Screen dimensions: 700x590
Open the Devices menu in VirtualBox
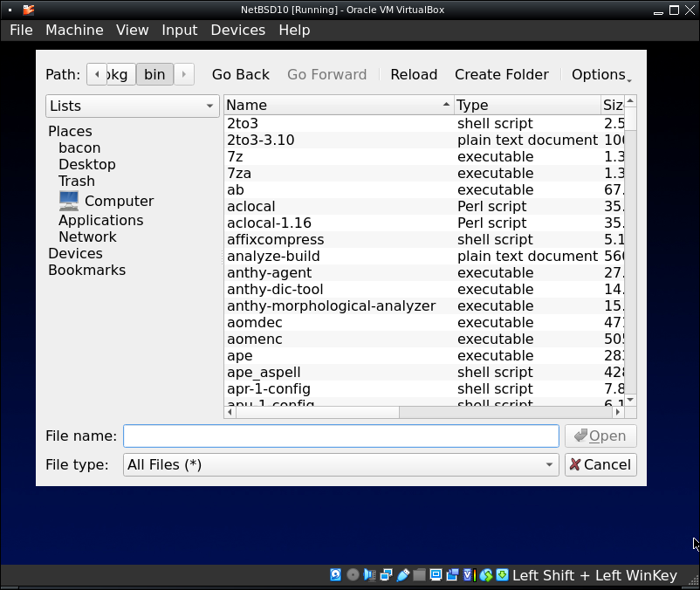click(x=237, y=30)
